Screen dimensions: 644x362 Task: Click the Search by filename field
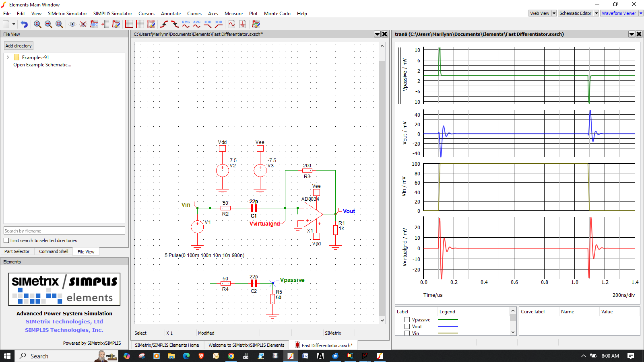pyautogui.click(x=64, y=231)
